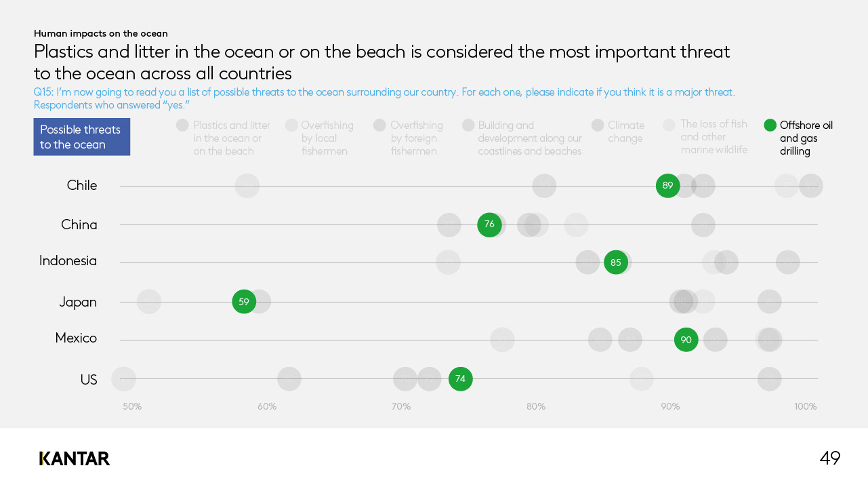Click the page number 49
Screen dimensions: 868x489
(830, 458)
